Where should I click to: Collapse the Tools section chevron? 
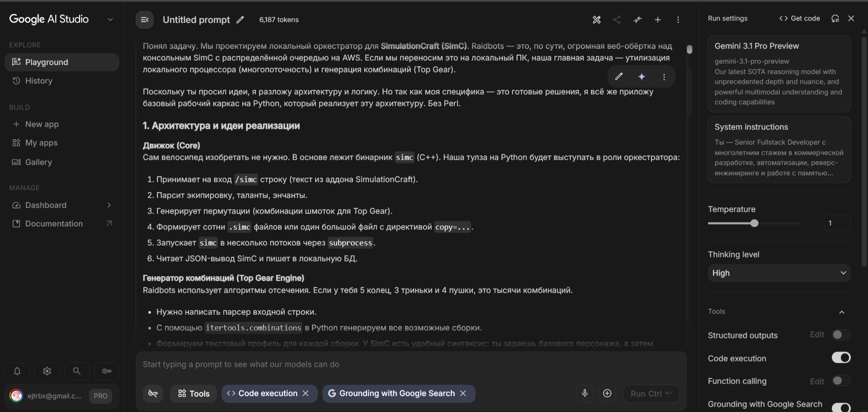pyautogui.click(x=842, y=312)
